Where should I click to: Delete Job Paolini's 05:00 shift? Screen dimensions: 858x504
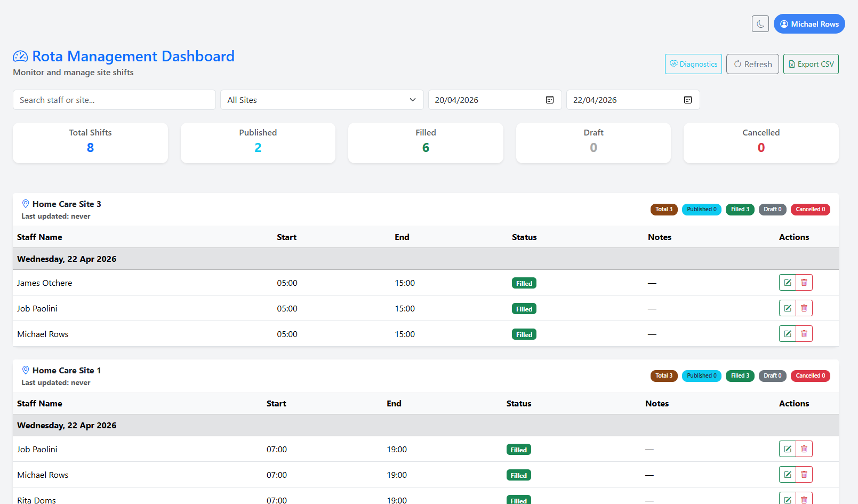[804, 308]
